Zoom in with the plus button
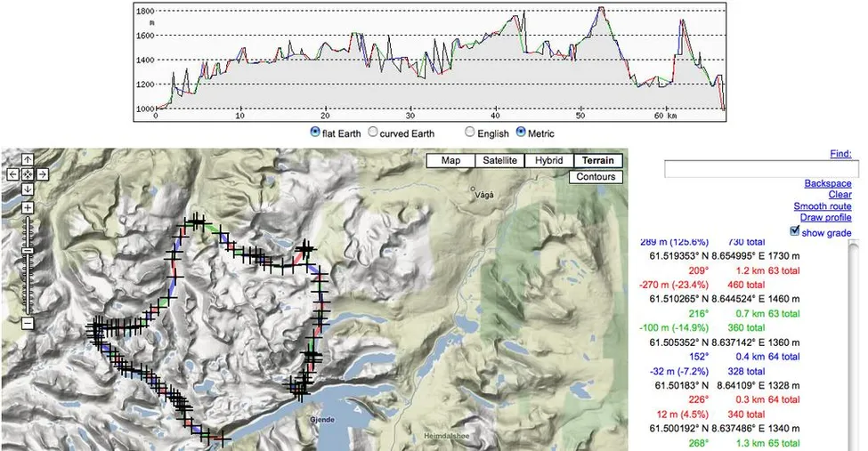Viewport: 868px width, 451px height. point(28,208)
